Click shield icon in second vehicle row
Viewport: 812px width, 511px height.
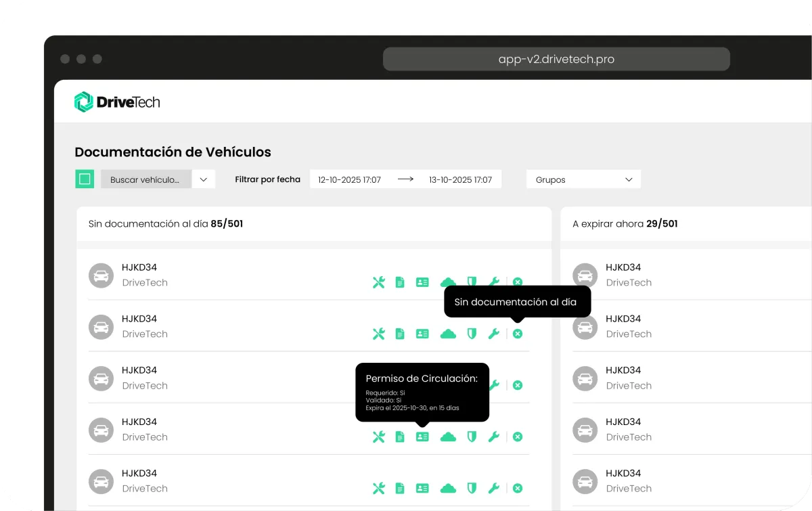tap(472, 334)
